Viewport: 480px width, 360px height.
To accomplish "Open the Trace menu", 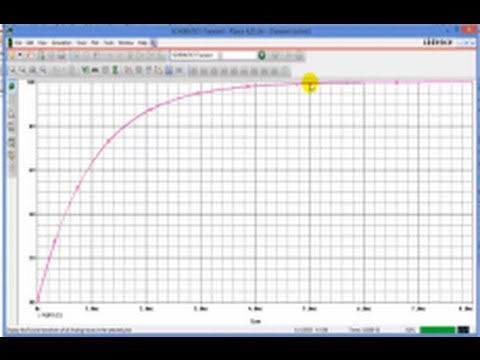I will (81, 43).
